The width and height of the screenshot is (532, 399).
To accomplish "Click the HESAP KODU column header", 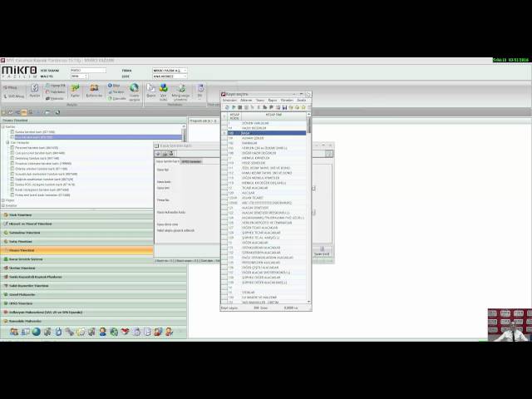I will coord(234,116).
